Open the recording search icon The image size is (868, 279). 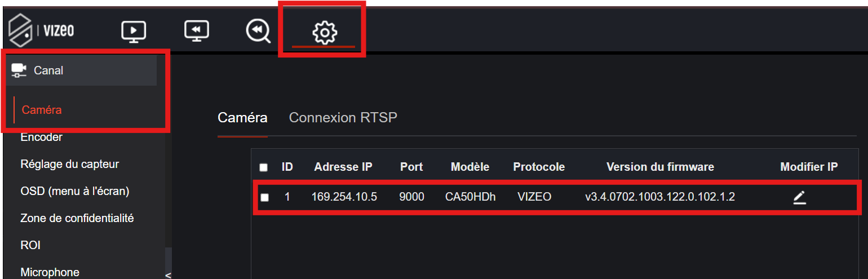coord(258,31)
